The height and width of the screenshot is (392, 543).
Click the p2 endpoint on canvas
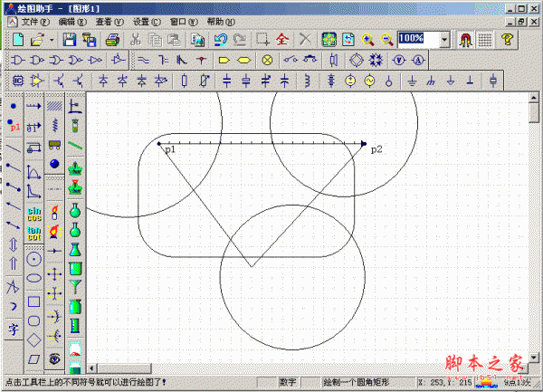(x=364, y=143)
